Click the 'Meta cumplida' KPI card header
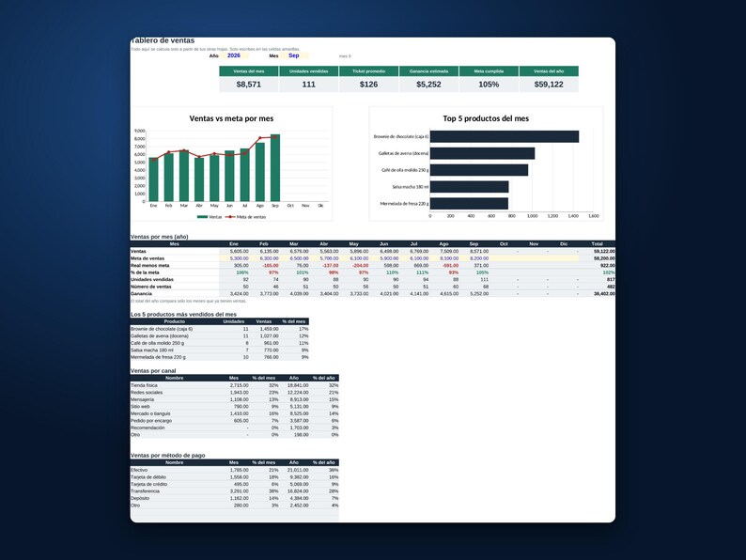 click(x=489, y=70)
